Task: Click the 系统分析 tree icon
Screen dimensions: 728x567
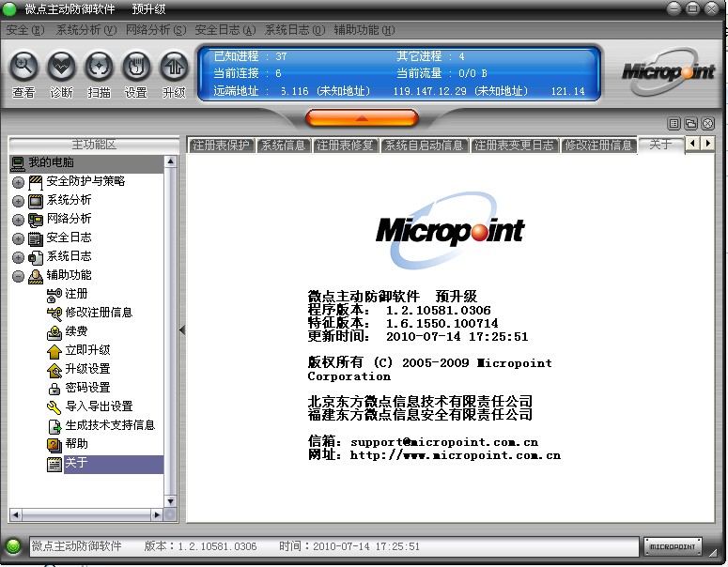Action: tap(36, 201)
